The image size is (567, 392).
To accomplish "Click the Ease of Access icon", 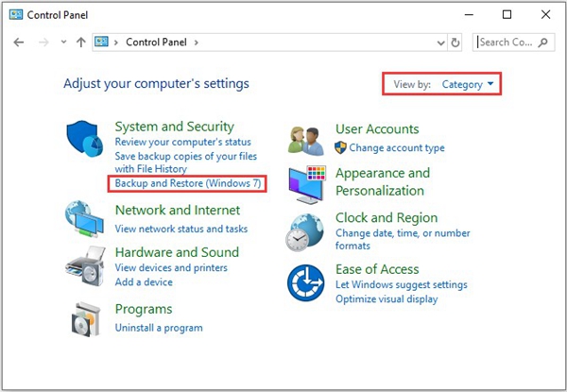I will pyautogui.click(x=306, y=282).
